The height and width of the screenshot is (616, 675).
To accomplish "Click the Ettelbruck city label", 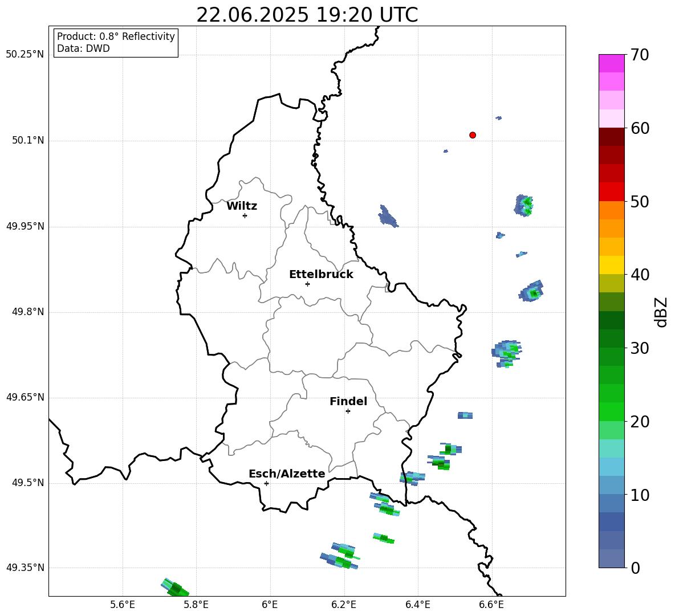I will click(321, 275).
